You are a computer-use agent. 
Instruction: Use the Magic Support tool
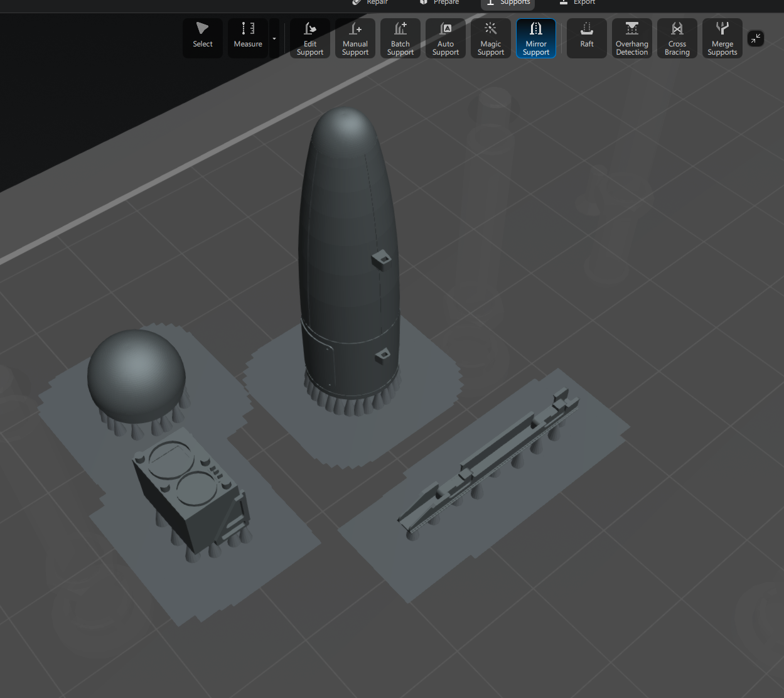[491, 38]
